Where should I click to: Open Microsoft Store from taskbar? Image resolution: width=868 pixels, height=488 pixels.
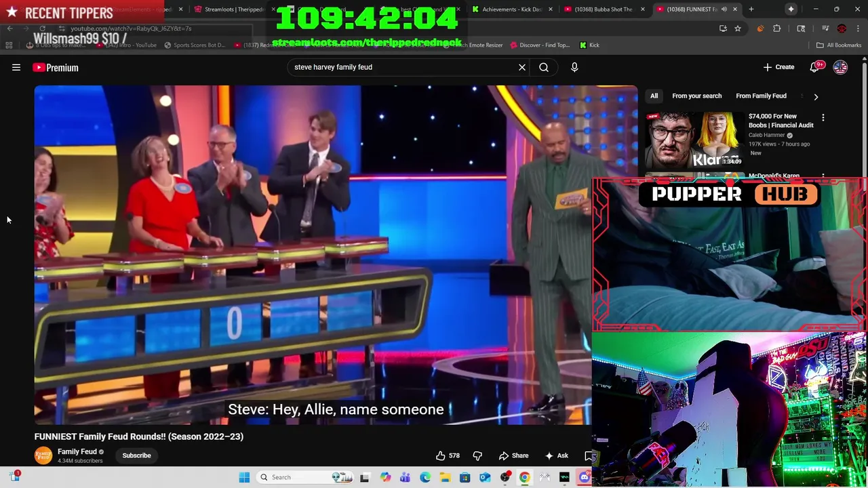(x=465, y=477)
